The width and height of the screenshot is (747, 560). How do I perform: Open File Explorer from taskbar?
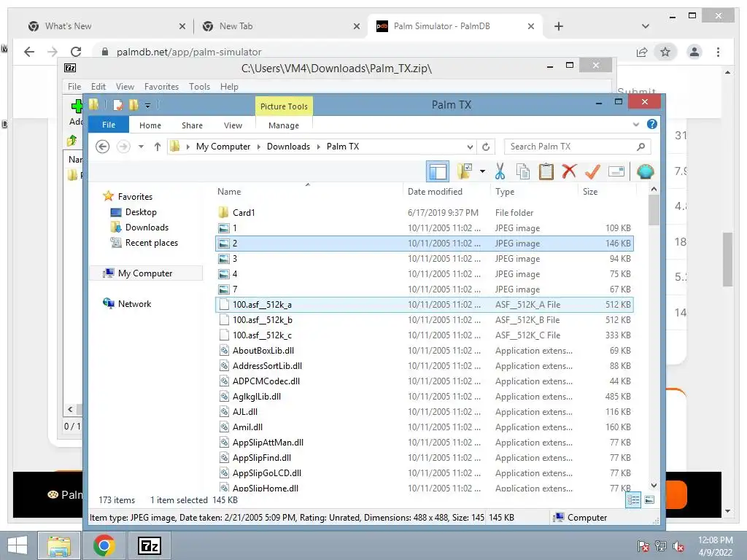pyautogui.click(x=59, y=545)
